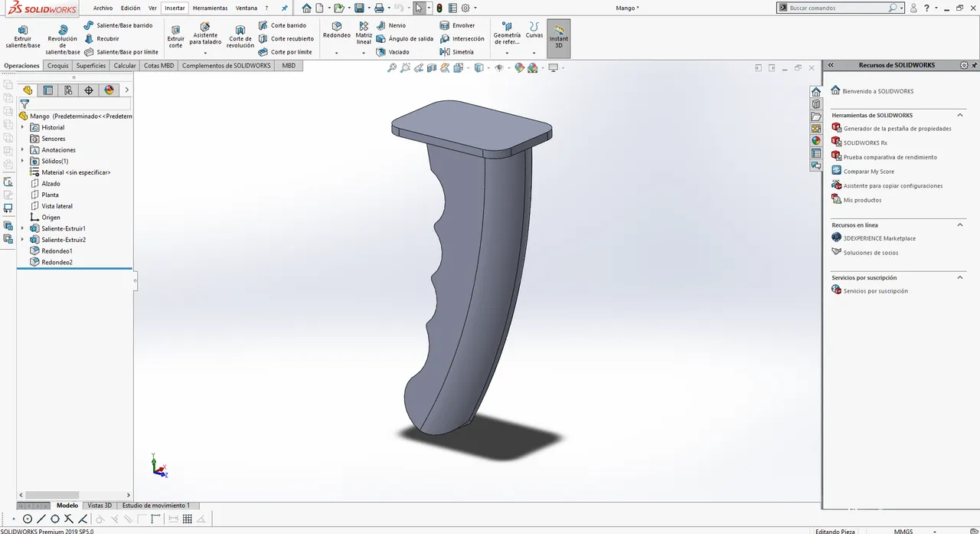
Task: Select Material <sin especificar> in the tree
Action: 70,172
